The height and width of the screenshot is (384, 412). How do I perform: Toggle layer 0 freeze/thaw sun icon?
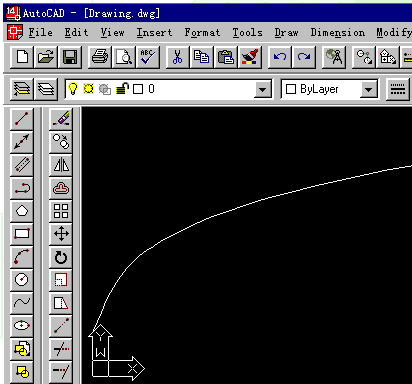pos(88,89)
